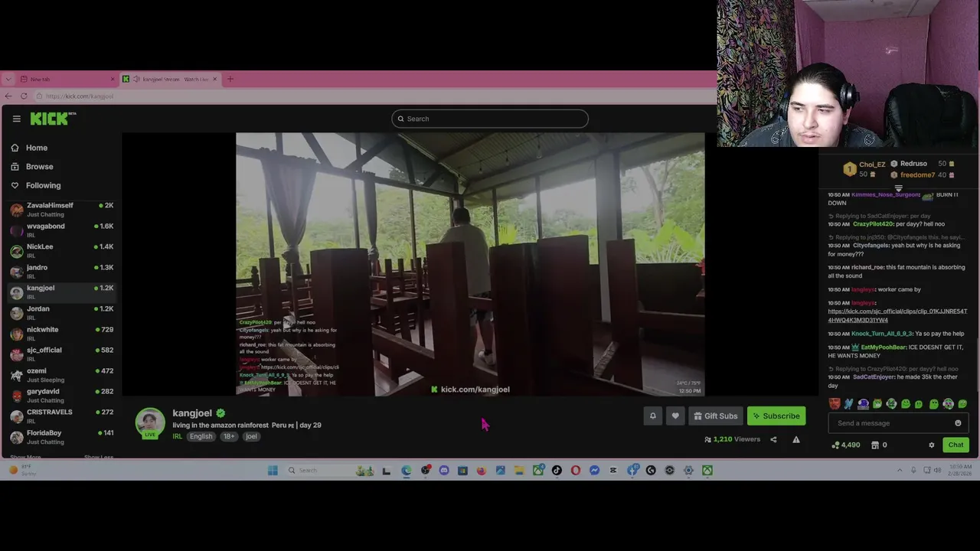Open Opera from the taskbar
980x551 pixels.
pos(576,471)
